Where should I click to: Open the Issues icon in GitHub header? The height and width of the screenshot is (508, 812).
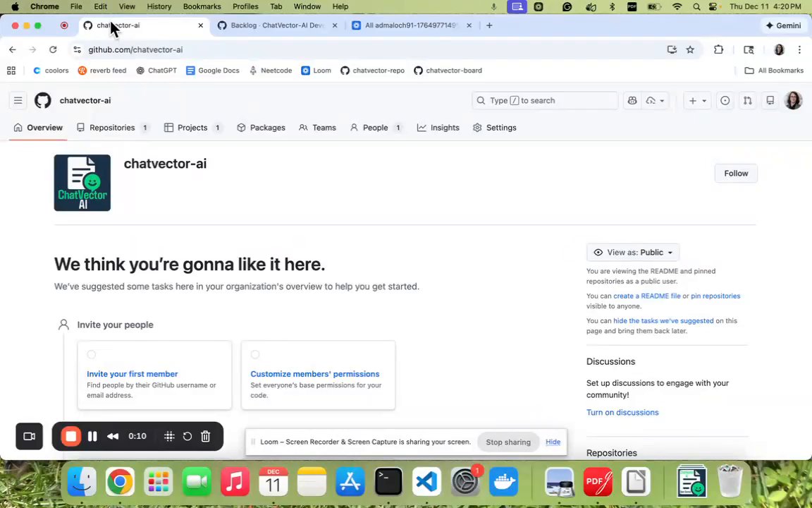[x=725, y=101]
